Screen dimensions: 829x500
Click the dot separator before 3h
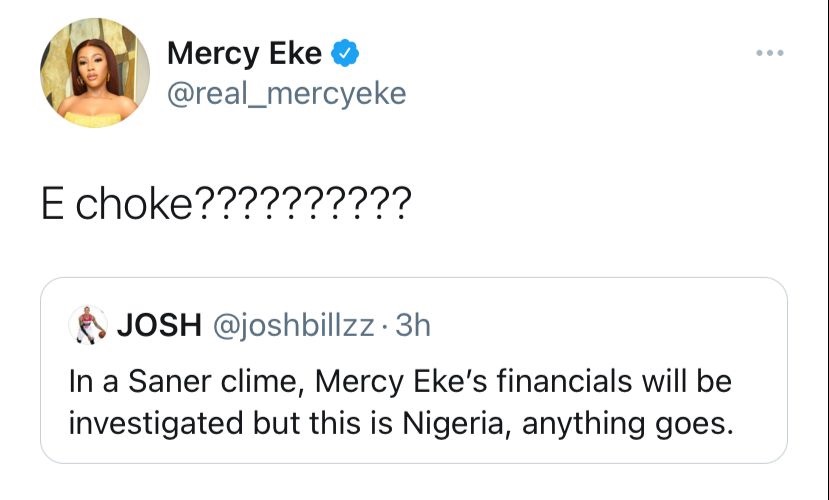pos(387,325)
